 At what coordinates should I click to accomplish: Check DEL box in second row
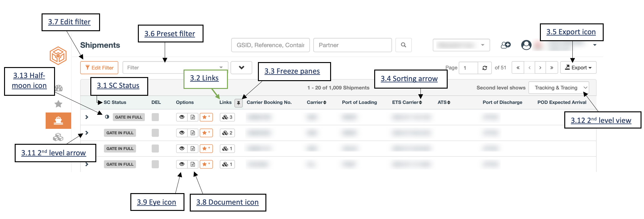[x=155, y=133]
